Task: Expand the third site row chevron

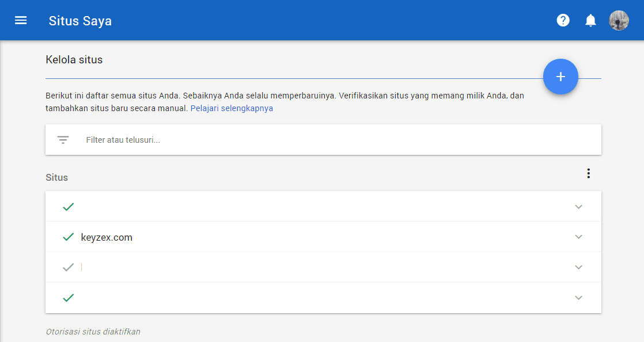Action: pyautogui.click(x=579, y=267)
